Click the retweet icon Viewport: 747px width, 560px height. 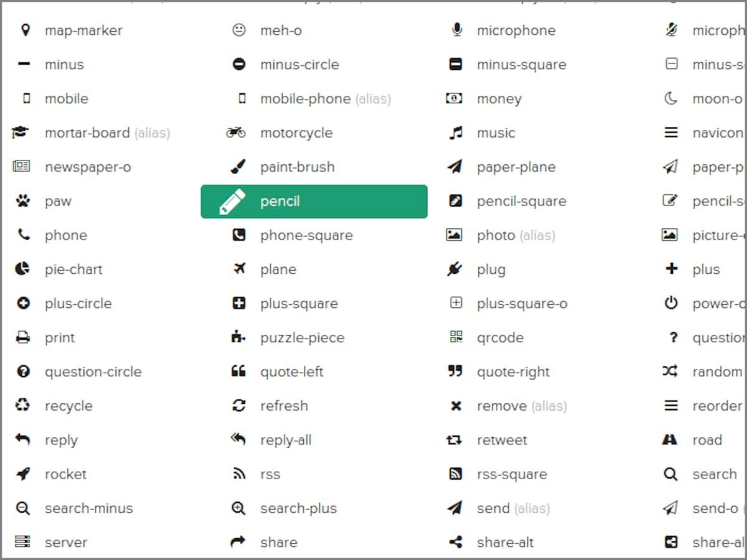coord(454,440)
